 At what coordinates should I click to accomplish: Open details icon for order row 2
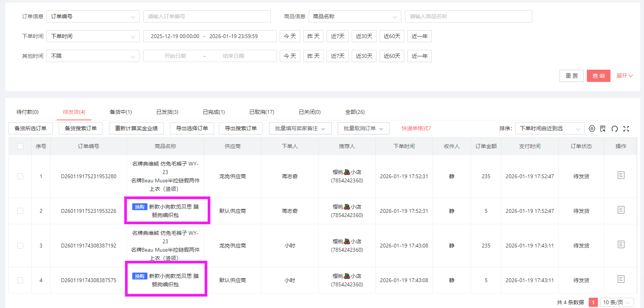click(x=621, y=210)
